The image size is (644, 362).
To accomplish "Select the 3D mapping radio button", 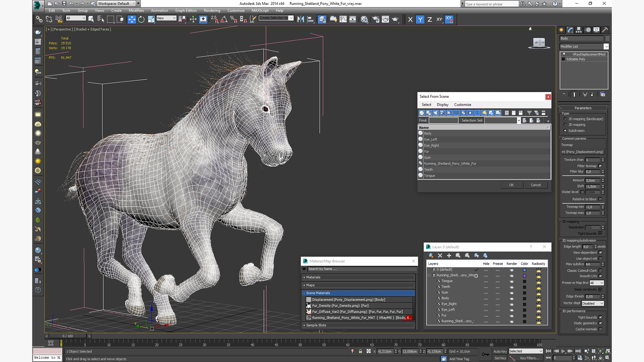I will (565, 125).
